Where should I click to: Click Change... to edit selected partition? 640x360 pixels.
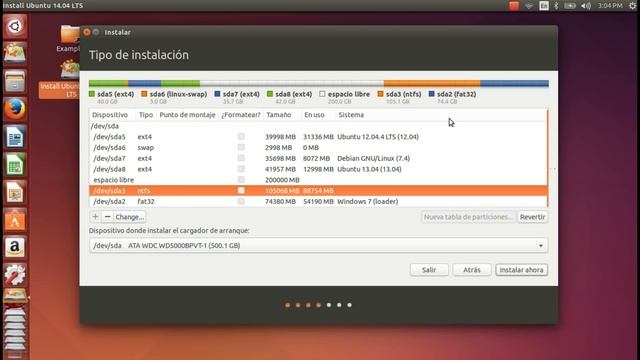(129, 217)
